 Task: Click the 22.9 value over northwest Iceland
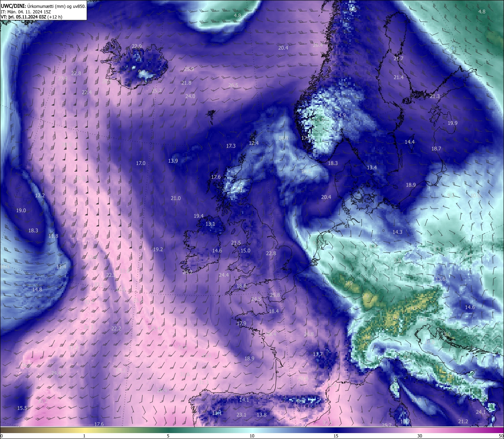coord(137,46)
